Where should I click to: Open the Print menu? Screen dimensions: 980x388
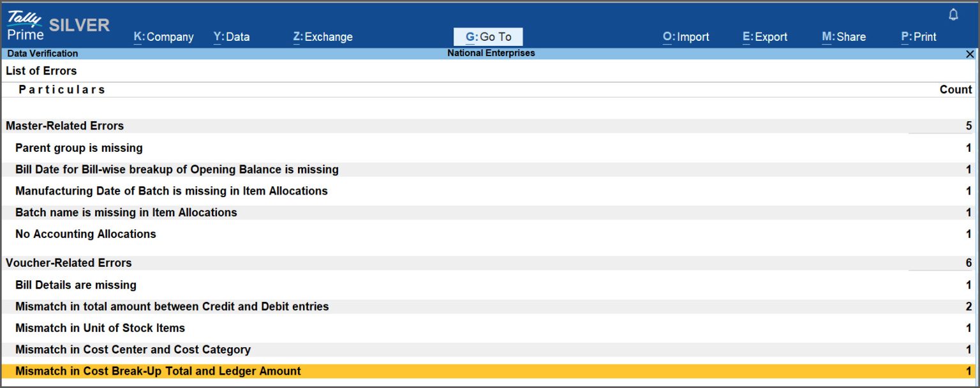pyautogui.click(x=919, y=36)
